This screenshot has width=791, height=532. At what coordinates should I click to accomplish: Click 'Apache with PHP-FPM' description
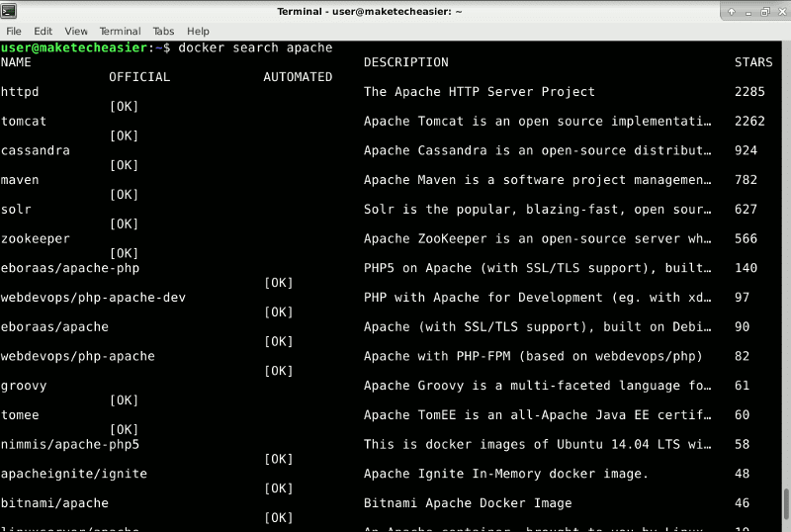(x=533, y=356)
